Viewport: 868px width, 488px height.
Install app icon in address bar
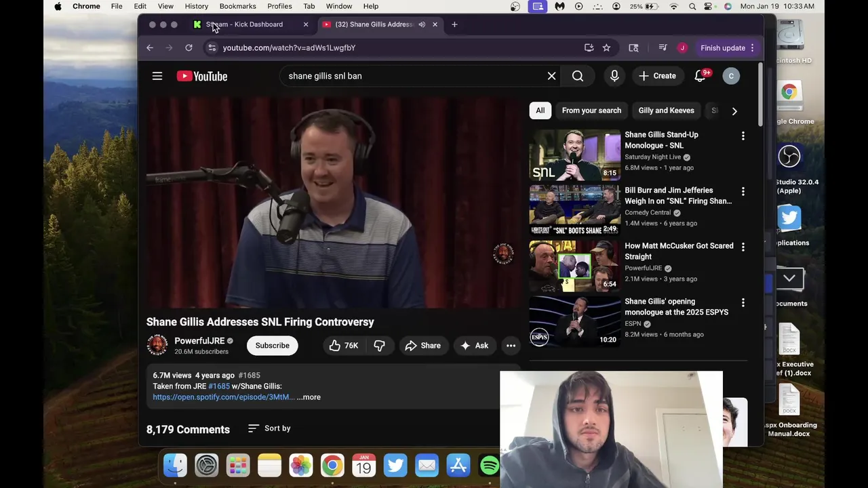[589, 47]
